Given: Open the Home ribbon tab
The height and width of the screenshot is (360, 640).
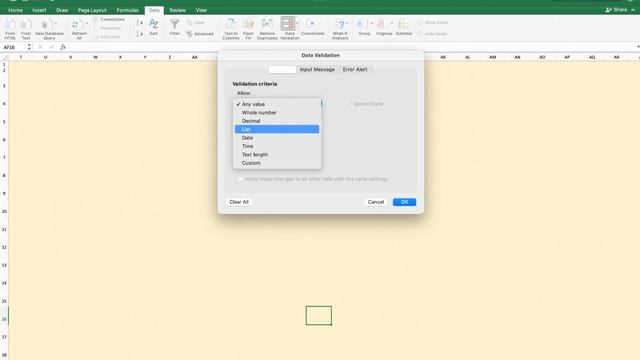Looking at the screenshot, I should click(x=16, y=10).
